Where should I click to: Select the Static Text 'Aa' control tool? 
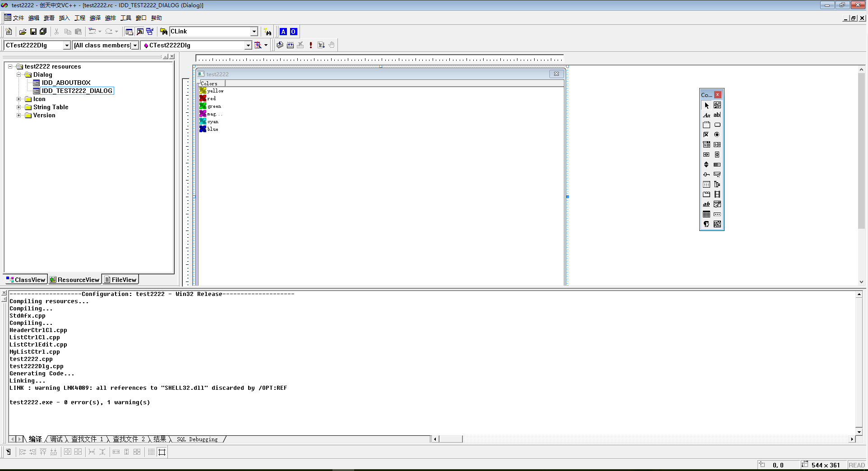click(706, 115)
